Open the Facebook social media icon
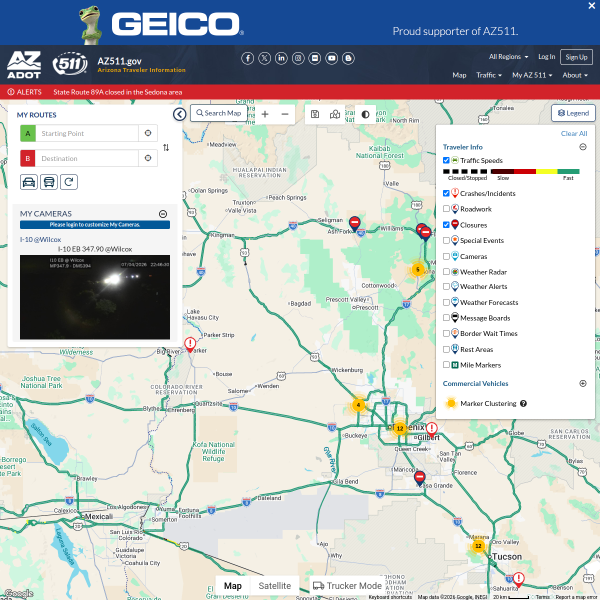This screenshot has height=600, width=600. click(248, 58)
